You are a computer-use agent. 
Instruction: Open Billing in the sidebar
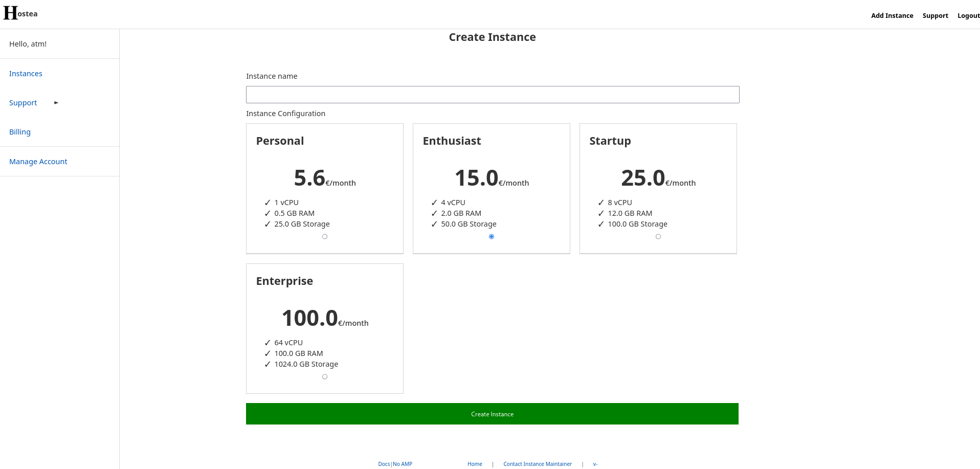20,132
